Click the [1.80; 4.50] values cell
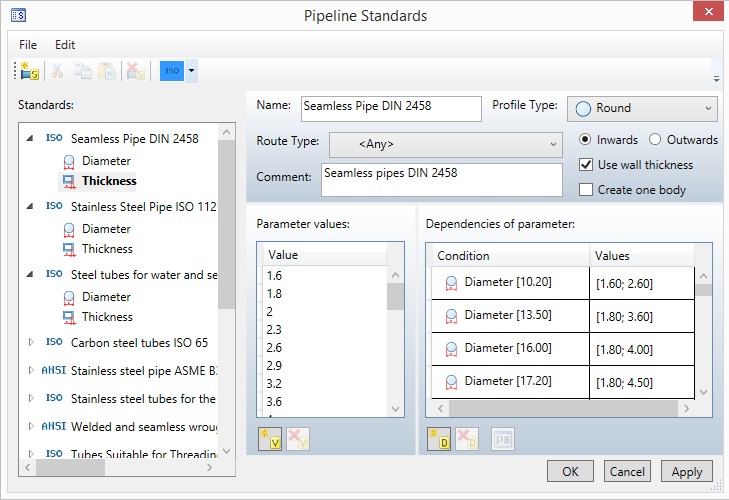729x500 pixels. click(x=642, y=382)
